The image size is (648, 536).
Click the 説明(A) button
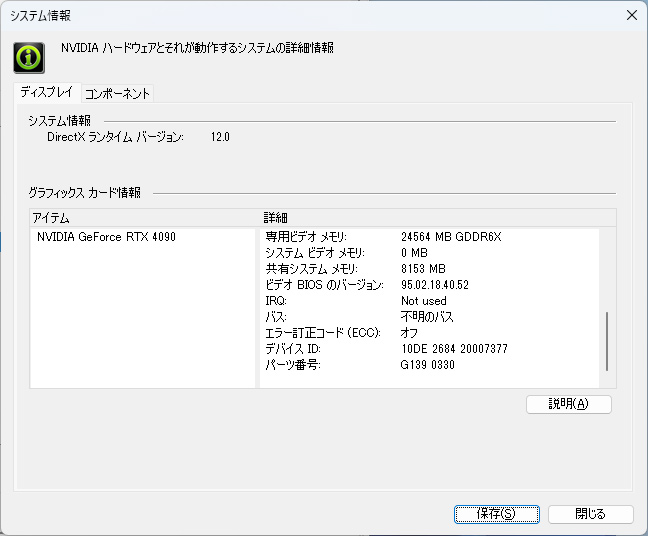pyautogui.click(x=568, y=404)
